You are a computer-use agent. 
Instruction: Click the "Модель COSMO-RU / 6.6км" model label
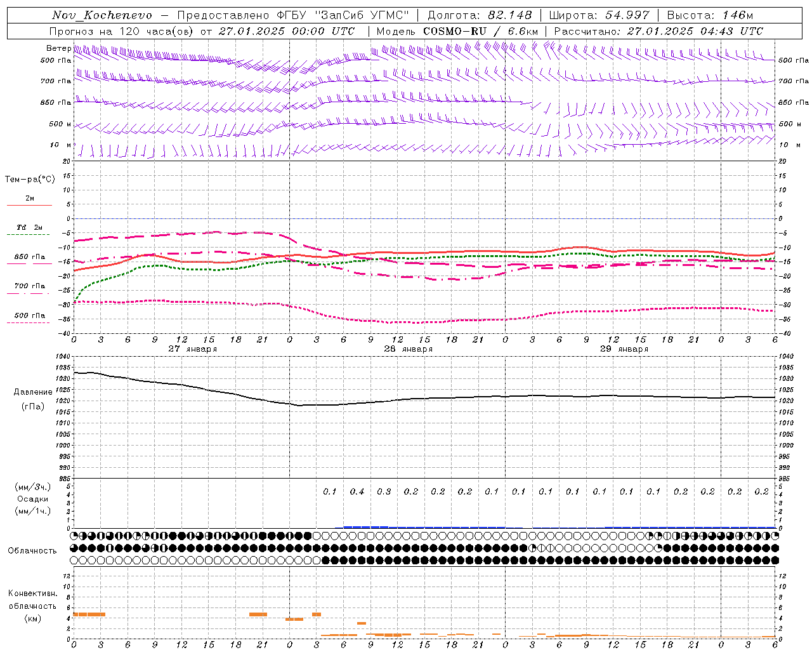457,31
